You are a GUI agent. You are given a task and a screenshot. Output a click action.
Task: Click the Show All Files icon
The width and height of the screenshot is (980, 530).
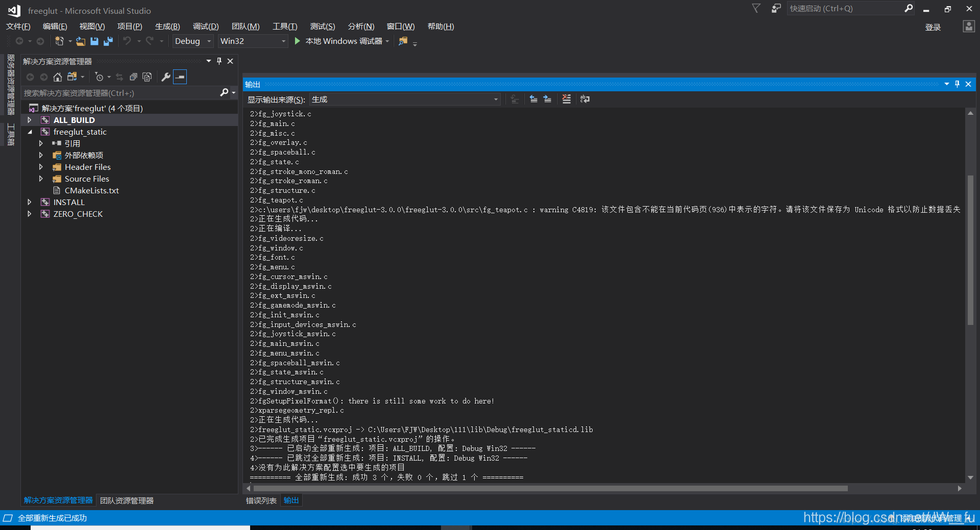pos(147,77)
